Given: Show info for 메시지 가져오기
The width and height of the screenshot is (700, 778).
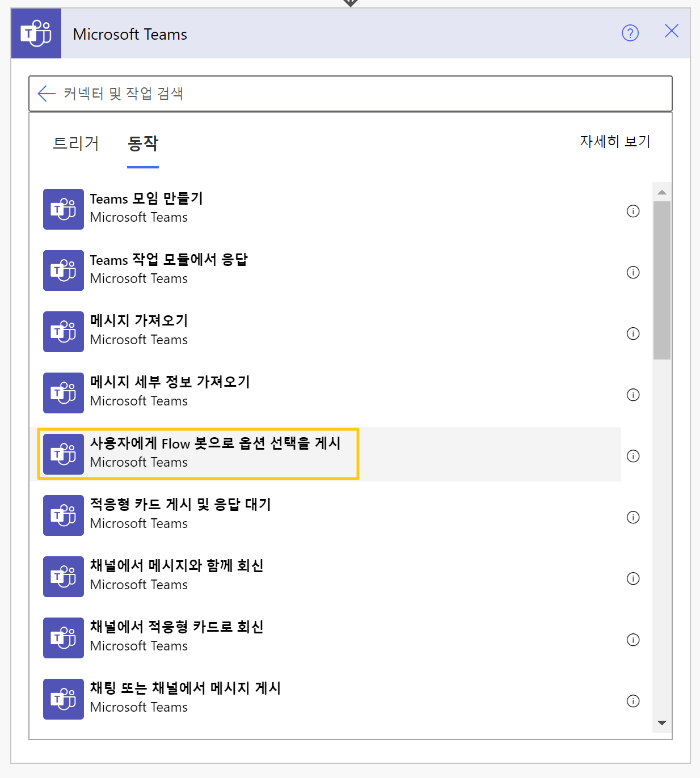Looking at the screenshot, I should click(633, 333).
